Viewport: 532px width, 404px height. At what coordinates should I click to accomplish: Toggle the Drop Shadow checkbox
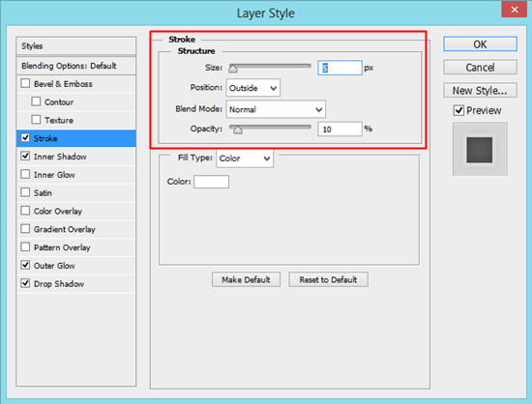tap(25, 283)
